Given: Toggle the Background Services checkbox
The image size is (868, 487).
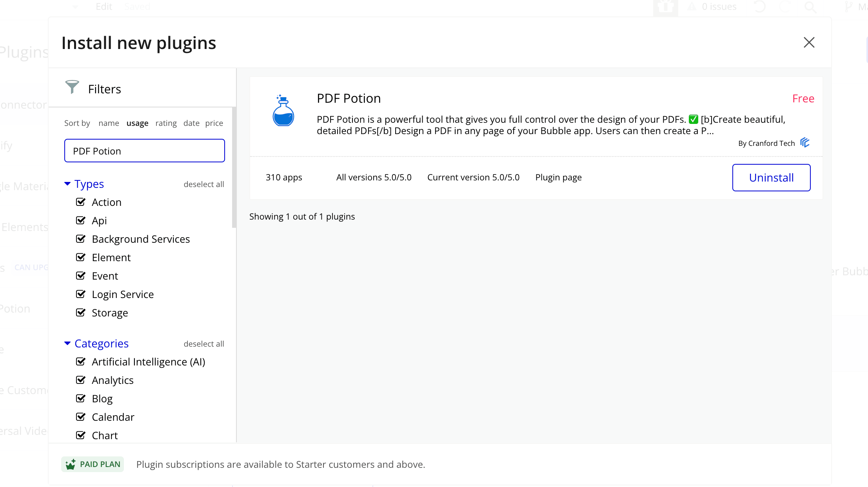Looking at the screenshot, I should pos(81,239).
